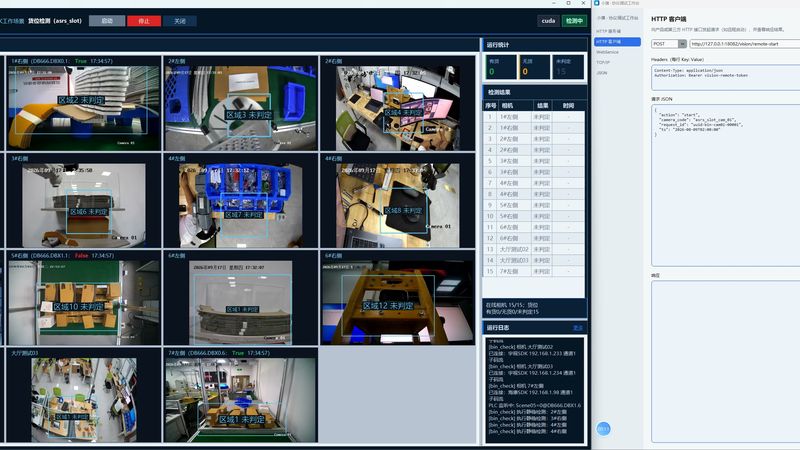800x450 pixels.
Task: Click the 启动 start button
Action: tap(107, 21)
